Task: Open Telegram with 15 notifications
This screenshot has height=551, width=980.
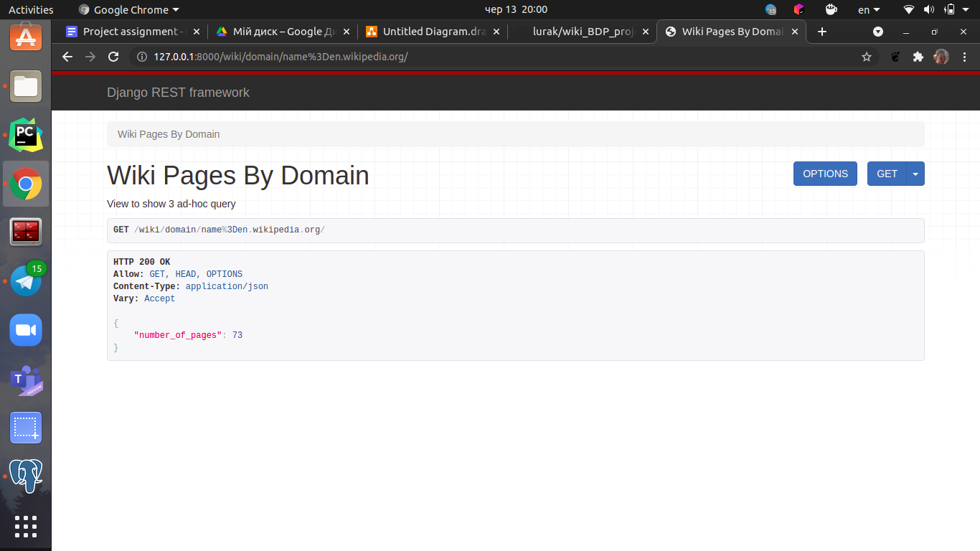Action: point(25,281)
